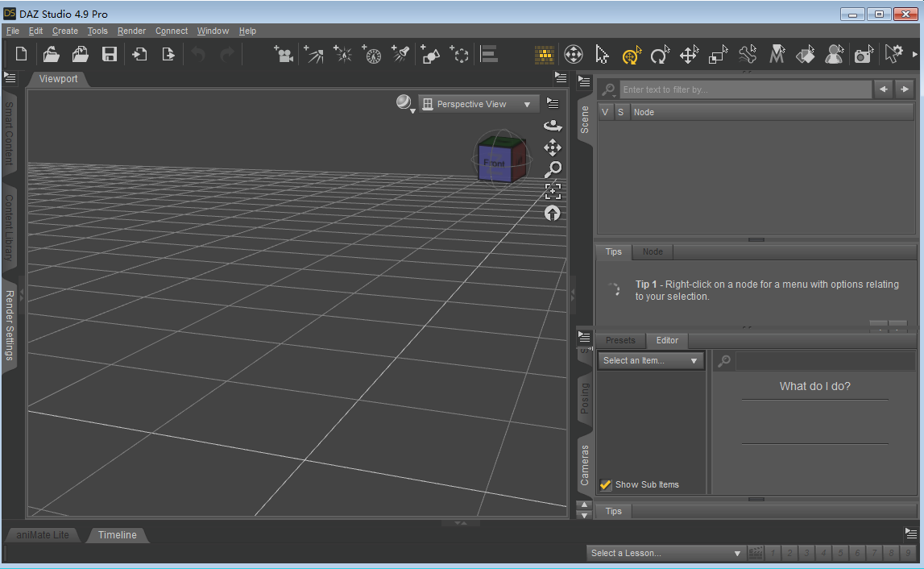
Task: Switch to the aniMate Lite tab
Action: click(x=43, y=535)
